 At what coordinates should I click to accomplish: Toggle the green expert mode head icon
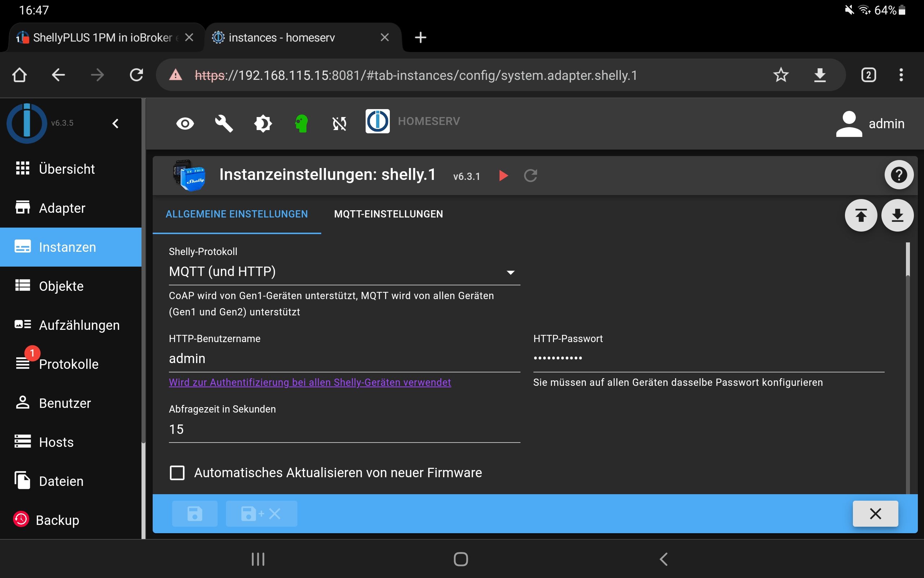[301, 124]
